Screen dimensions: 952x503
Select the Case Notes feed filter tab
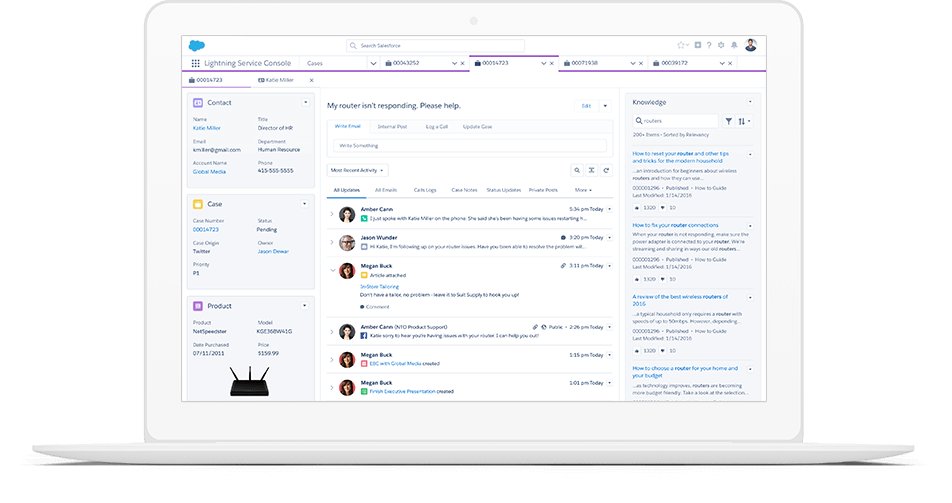tap(464, 189)
